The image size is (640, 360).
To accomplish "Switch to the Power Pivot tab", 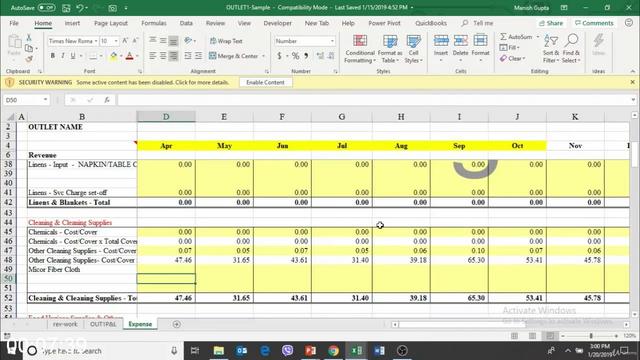I will pos(384,23).
